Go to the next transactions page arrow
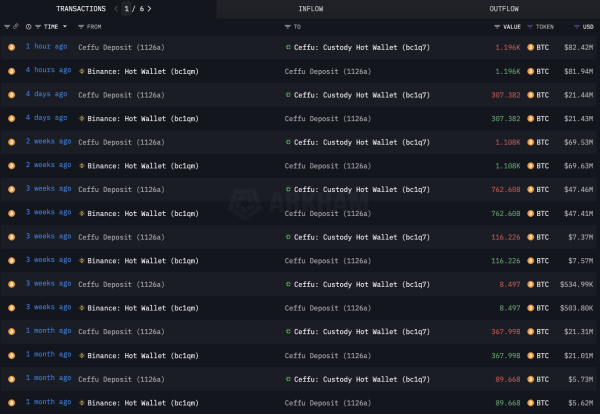The height and width of the screenshot is (414, 600). coord(150,8)
